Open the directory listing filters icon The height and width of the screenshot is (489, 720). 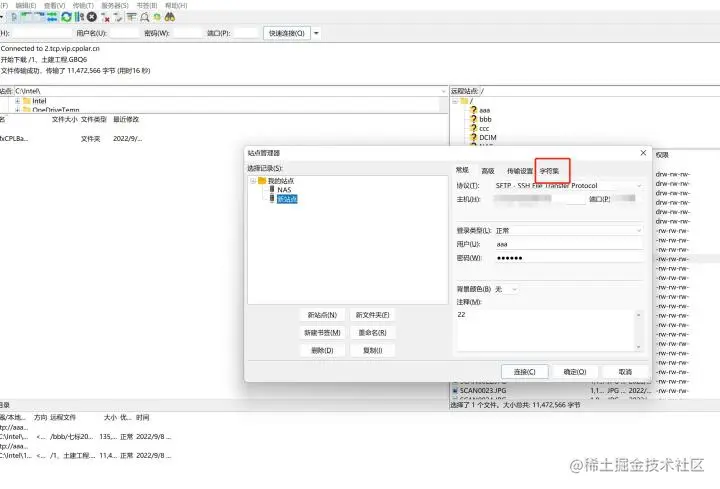click(132, 17)
